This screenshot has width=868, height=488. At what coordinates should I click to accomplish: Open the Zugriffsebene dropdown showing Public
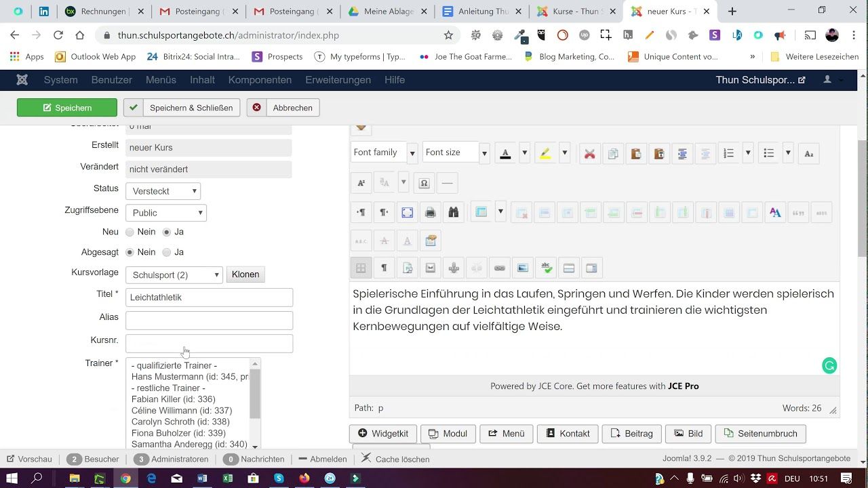(166, 213)
